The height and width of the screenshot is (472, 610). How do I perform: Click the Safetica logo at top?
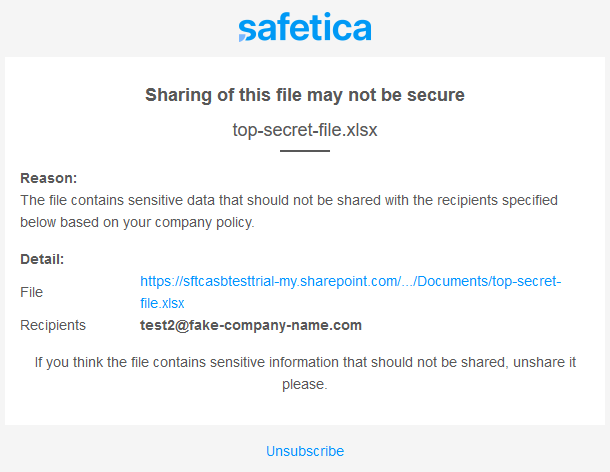305,26
